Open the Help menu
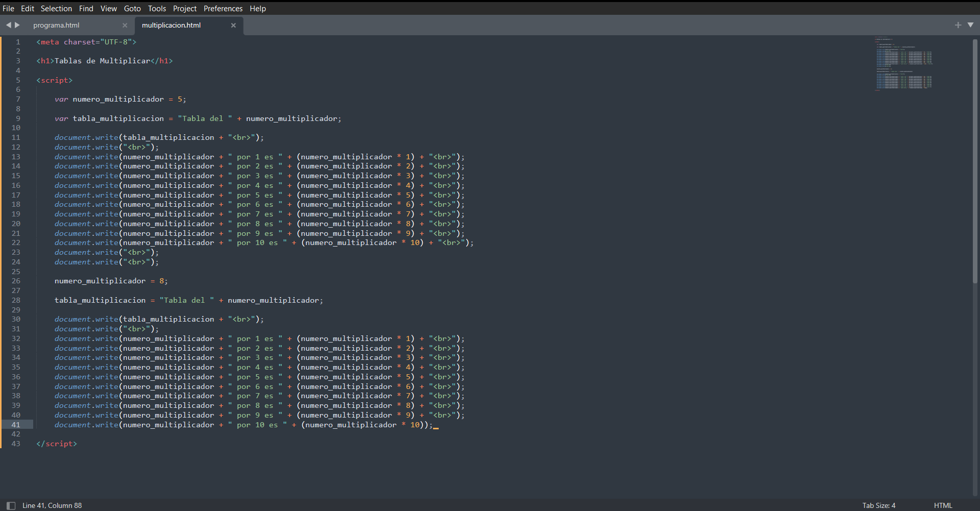The width and height of the screenshot is (980, 511). [258, 9]
